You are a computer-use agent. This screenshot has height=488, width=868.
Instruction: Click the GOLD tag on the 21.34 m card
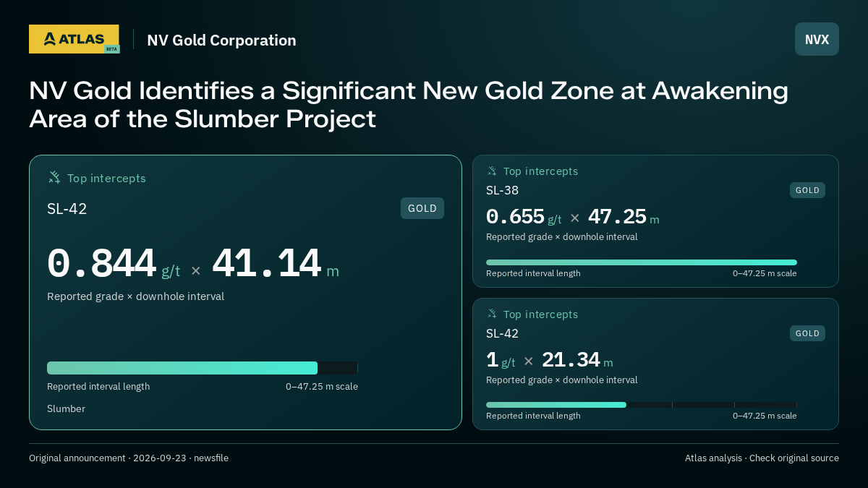(807, 333)
